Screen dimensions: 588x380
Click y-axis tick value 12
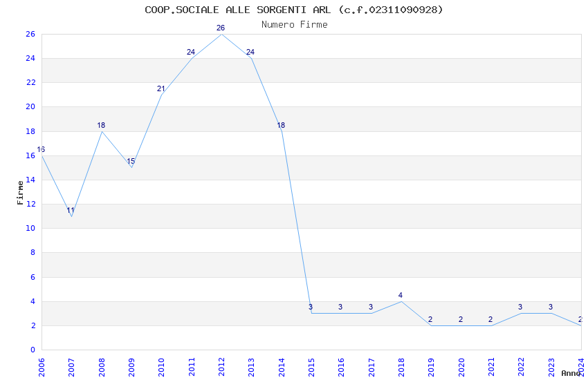[x=30, y=204]
